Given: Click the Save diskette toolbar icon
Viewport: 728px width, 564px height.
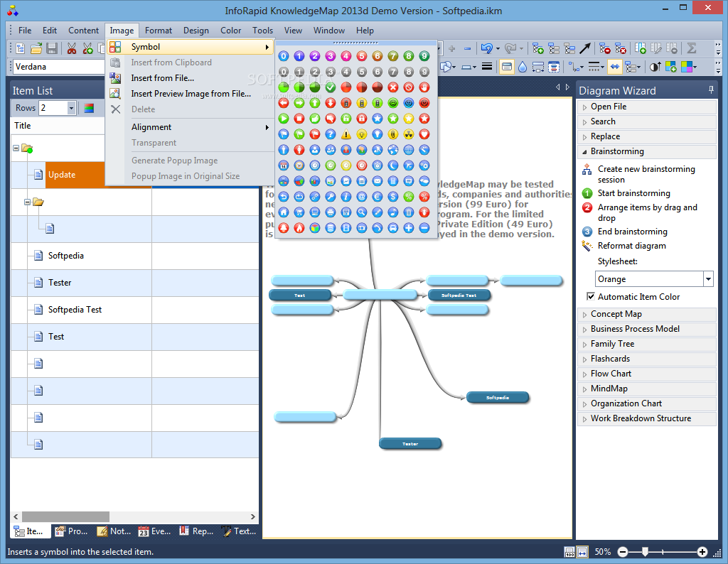Looking at the screenshot, I should (x=51, y=48).
